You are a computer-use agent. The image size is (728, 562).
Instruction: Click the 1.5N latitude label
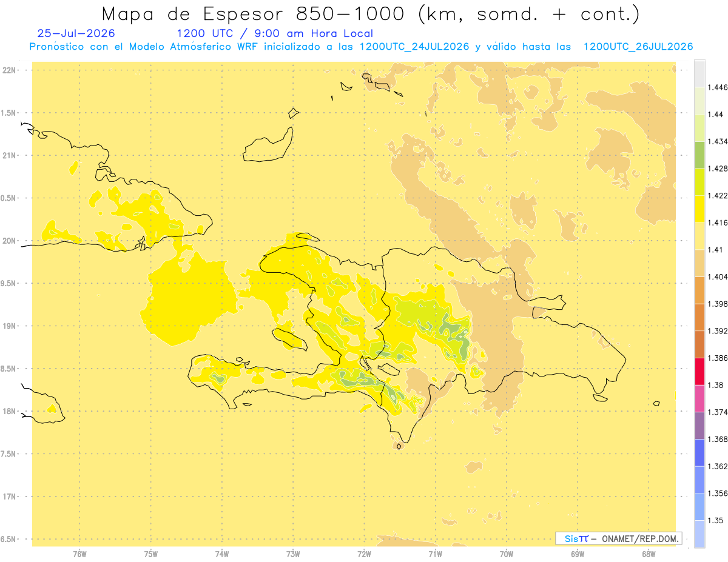tap(8, 113)
